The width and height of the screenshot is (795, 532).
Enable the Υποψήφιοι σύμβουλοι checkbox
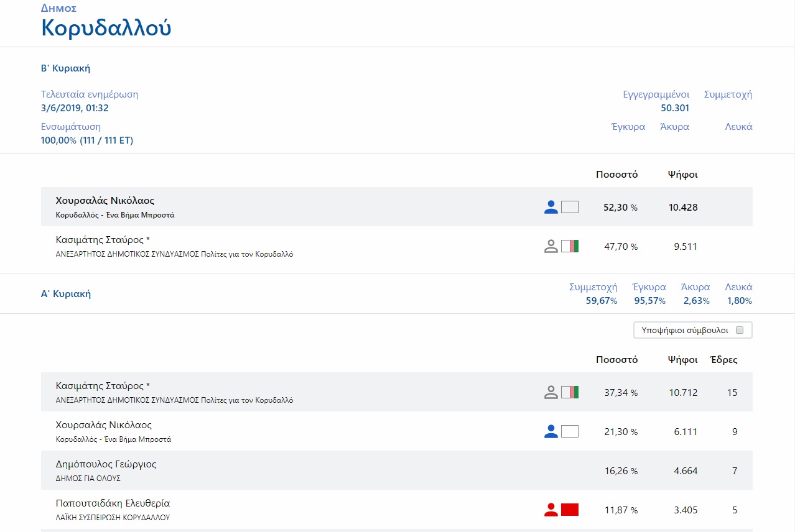(x=740, y=330)
